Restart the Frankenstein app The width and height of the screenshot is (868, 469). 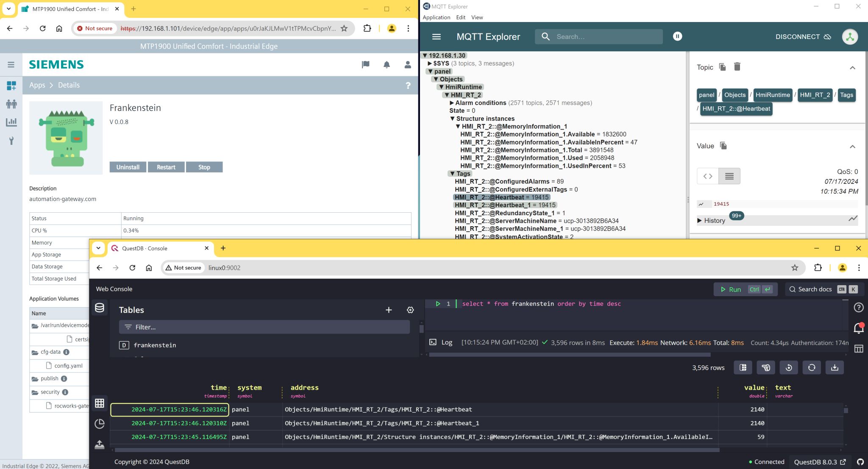(166, 167)
